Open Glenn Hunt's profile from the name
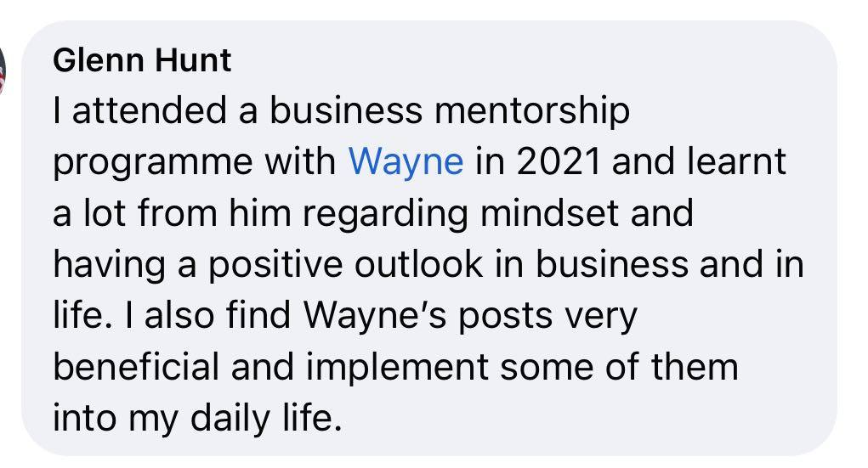 pyautogui.click(x=142, y=60)
